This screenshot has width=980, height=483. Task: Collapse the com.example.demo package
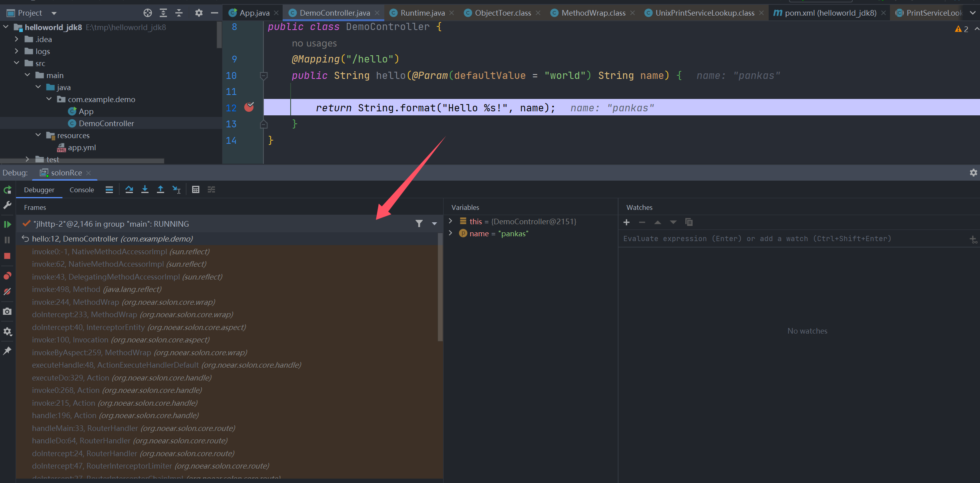(49, 99)
